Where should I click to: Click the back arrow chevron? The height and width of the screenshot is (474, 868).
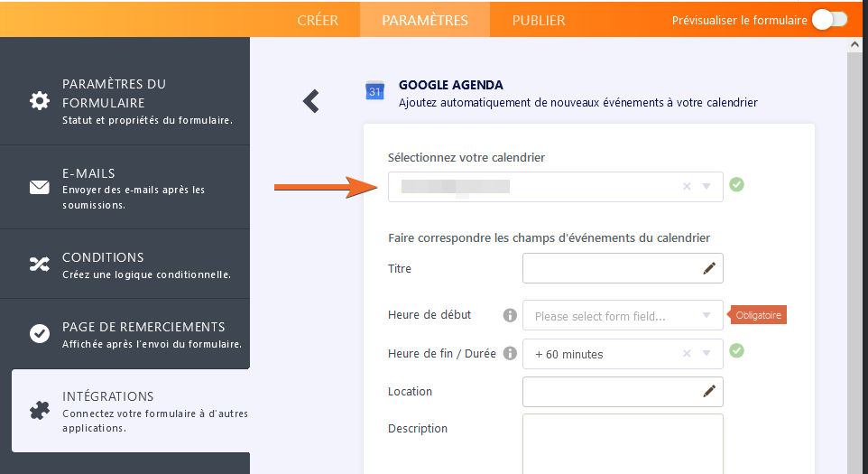tap(311, 100)
